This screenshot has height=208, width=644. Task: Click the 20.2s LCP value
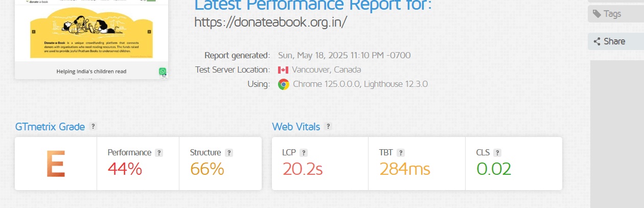click(x=303, y=169)
